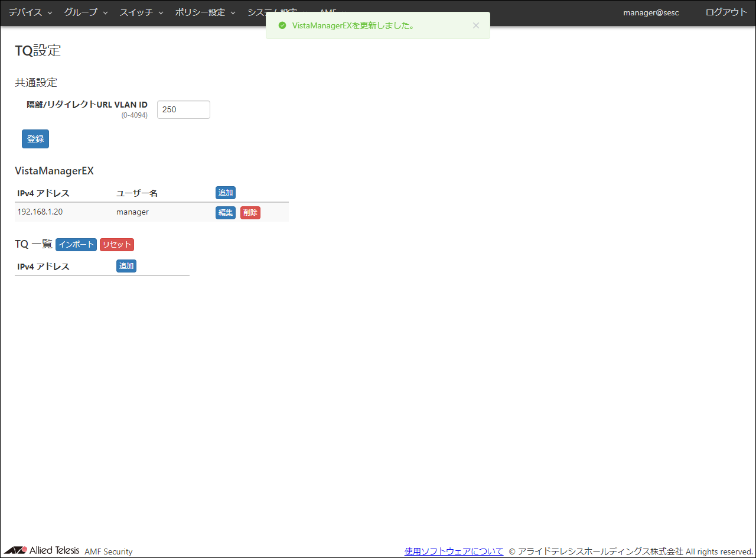Screen dimensions: 756x558
Task: Click the ユーザー名 column header
Action: (x=137, y=193)
